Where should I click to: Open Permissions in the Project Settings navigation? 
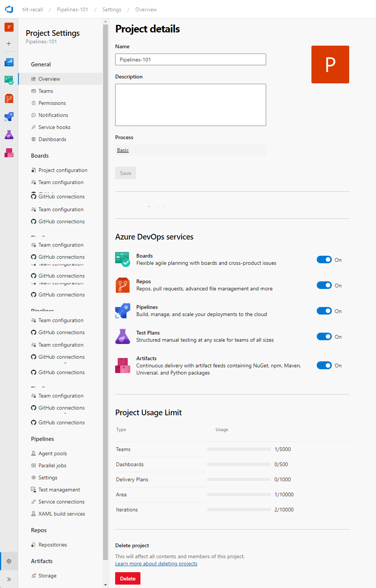click(x=52, y=103)
